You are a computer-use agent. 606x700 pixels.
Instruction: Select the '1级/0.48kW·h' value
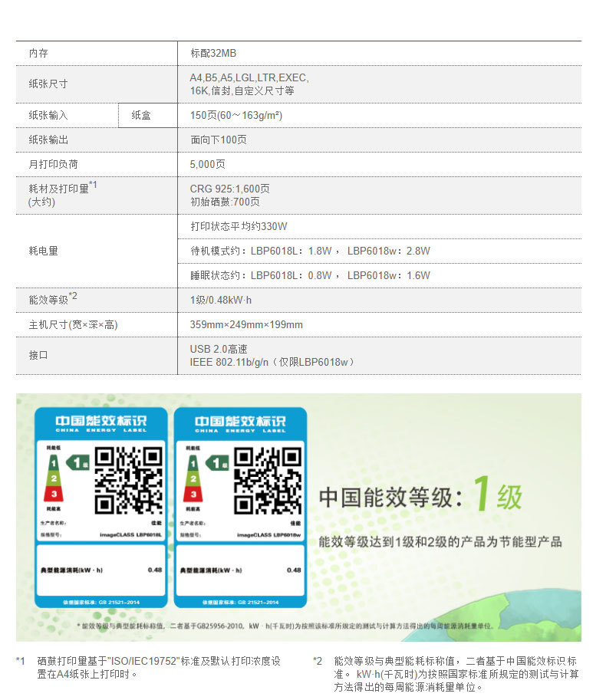[x=221, y=300]
